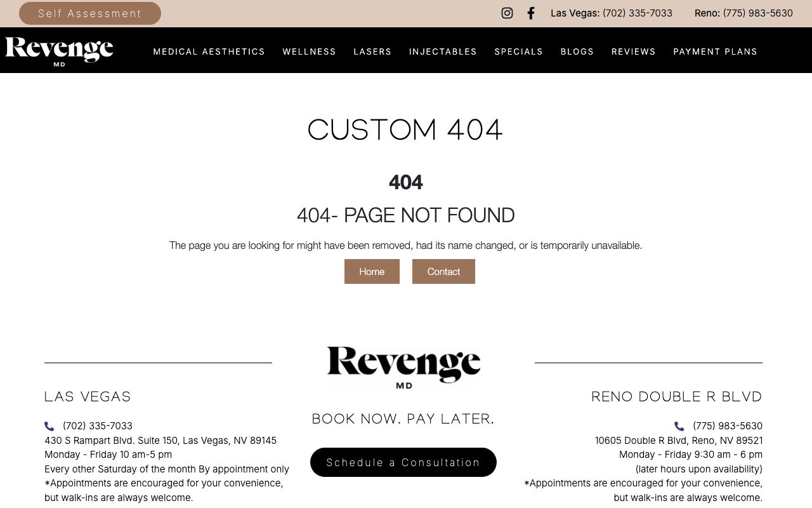Click the Home button on 404 page
This screenshot has height=508, width=812.
click(372, 271)
